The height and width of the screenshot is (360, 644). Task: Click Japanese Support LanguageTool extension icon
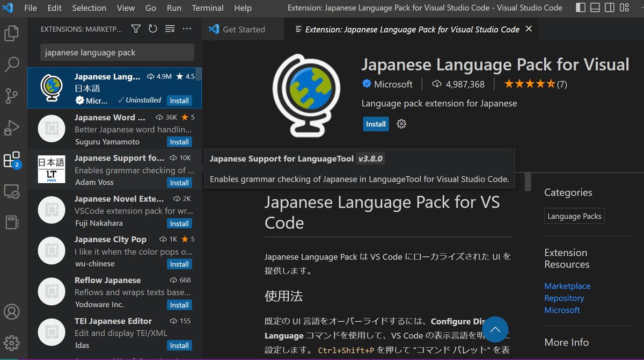click(x=52, y=170)
